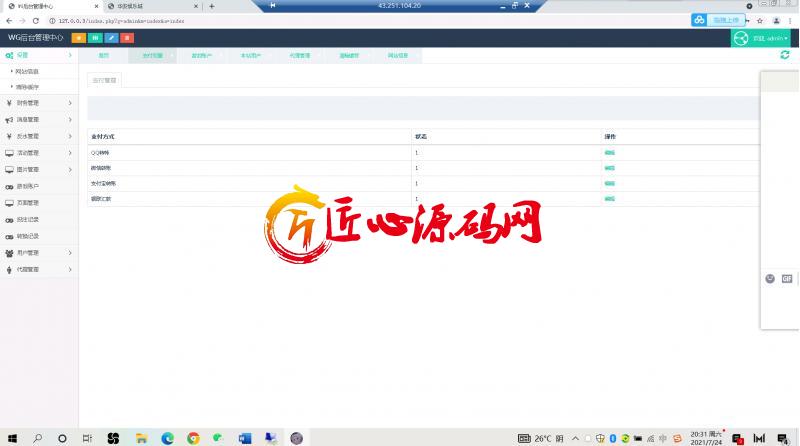Click the smiley emoji icon in right panel

coord(770,279)
